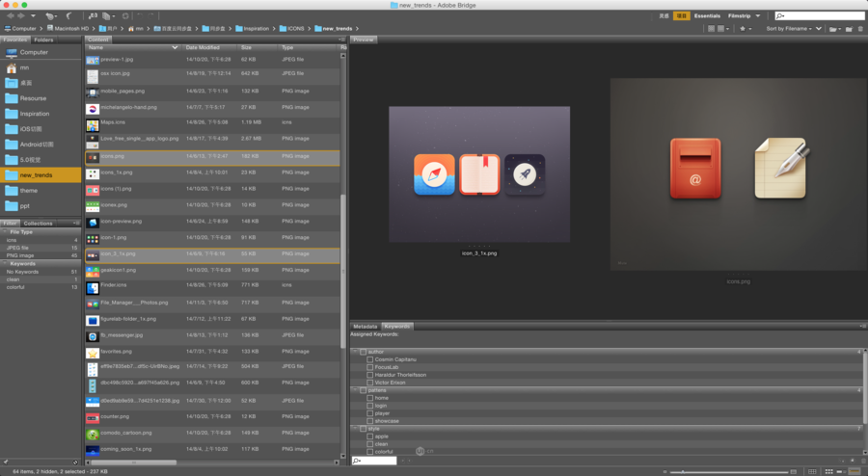Tick the apple keyword checkbox

click(369, 436)
